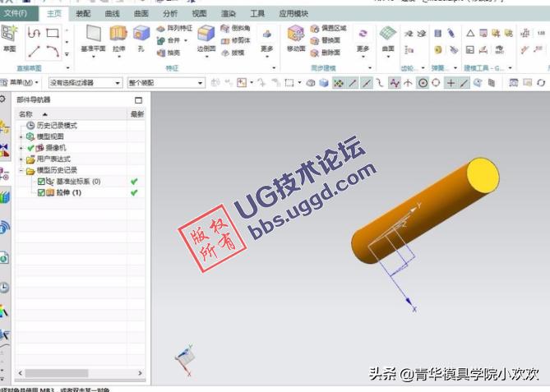Click the circular arrows icon on selection bar

click(x=541, y=83)
